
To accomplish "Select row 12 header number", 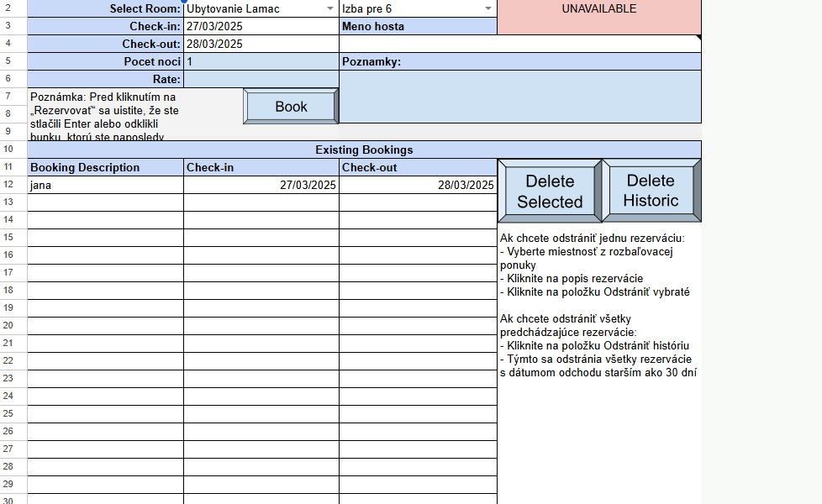I will tap(8, 185).
